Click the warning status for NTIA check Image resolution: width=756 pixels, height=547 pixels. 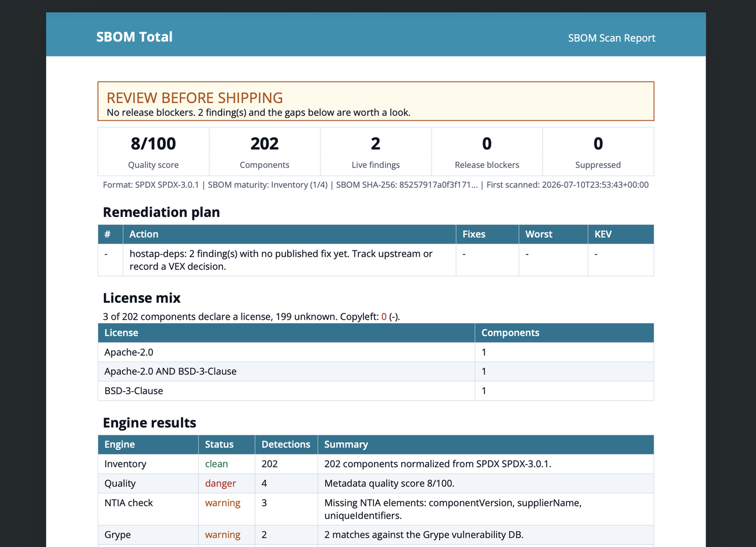pos(223,503)
